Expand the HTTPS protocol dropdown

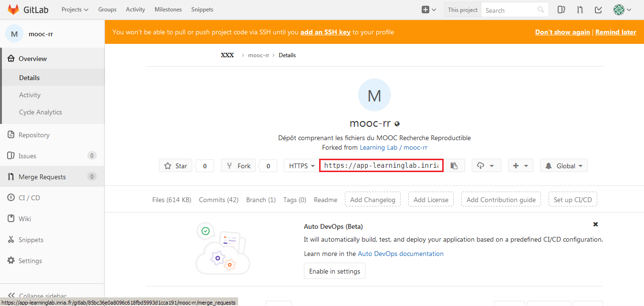point(302,166)
